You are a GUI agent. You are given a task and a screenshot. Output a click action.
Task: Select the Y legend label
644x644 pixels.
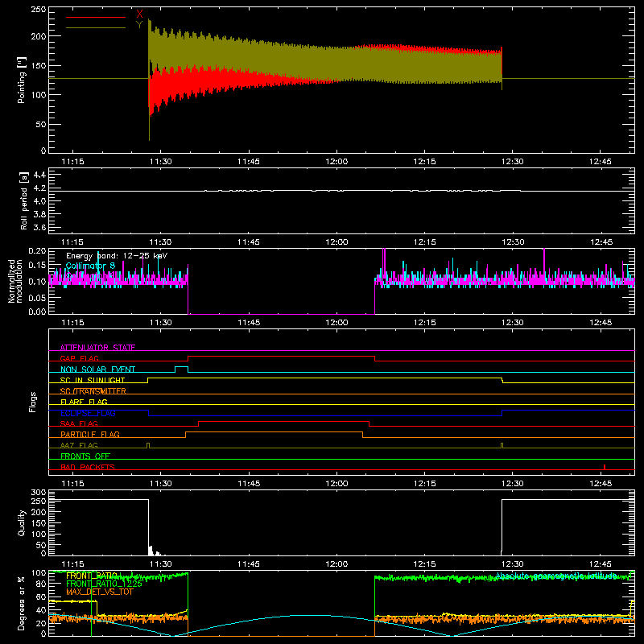point(139,25)
